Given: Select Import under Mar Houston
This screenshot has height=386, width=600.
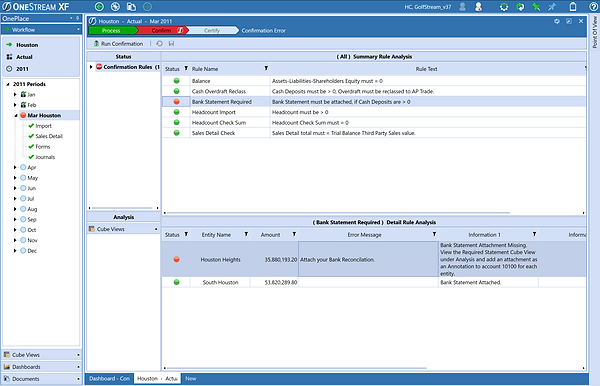Looking at the screenshot, I should pyautogui.click(x=43, y=126).
